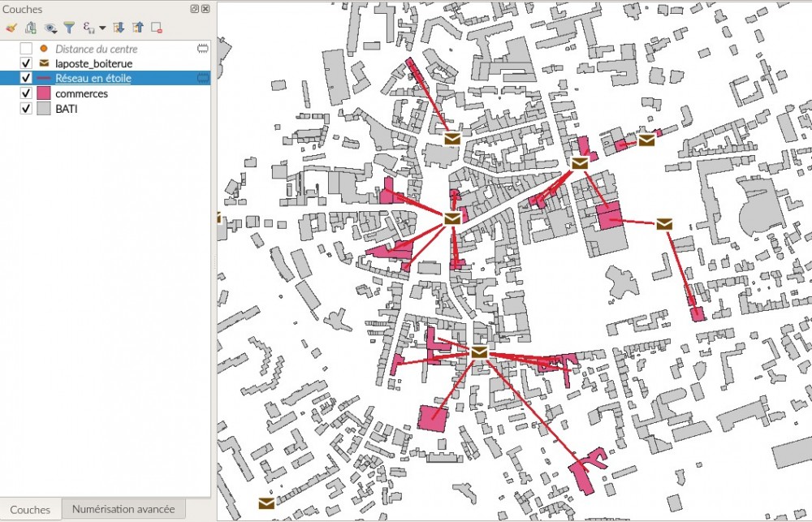Click the pink commerces layer color swatch
The width and height of the screenshot is (812, 522).
point(44,93)
